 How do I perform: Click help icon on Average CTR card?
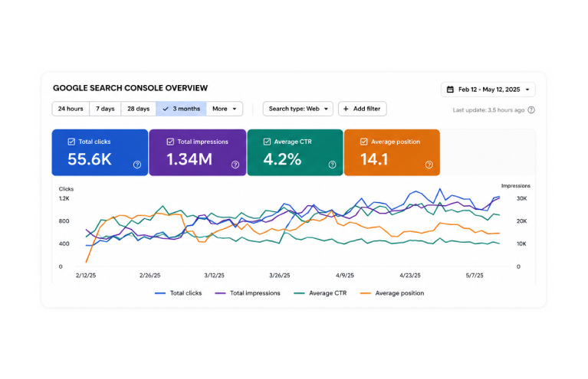(x=332, y=165)
